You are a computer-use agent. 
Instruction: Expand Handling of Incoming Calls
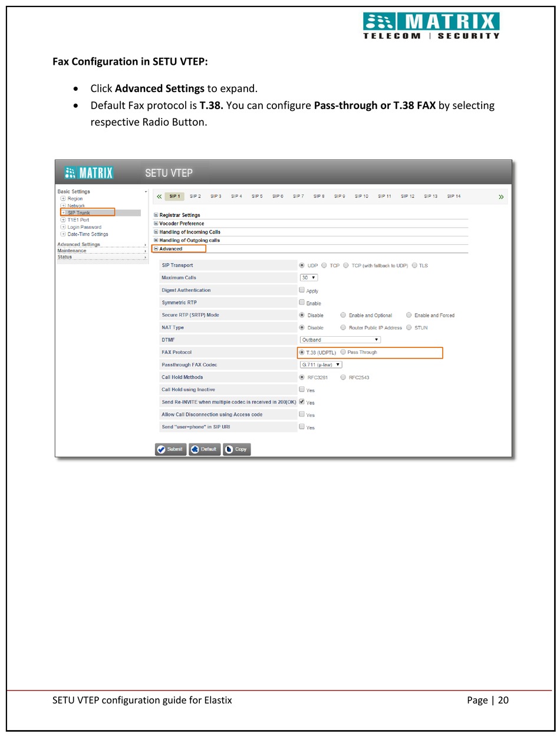tap(156, 232)
